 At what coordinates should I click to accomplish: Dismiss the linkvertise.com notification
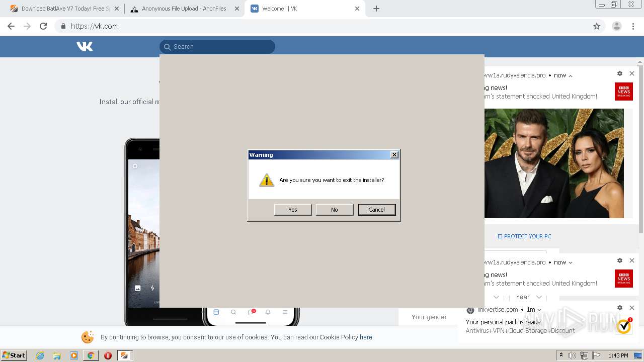pos(632,308)
